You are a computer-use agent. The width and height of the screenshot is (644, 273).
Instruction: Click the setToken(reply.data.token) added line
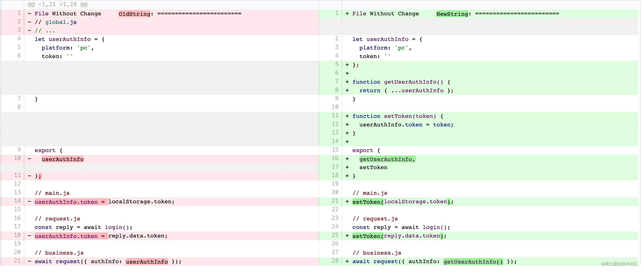tap(399, 236)
